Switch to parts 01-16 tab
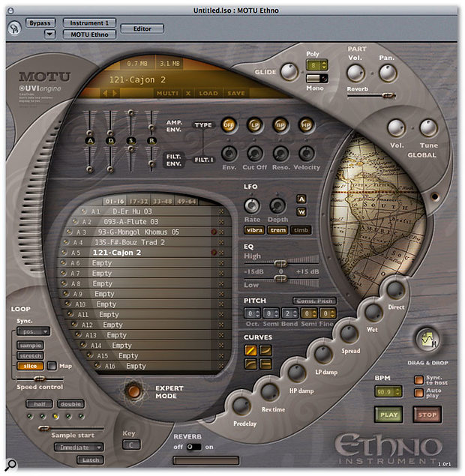 [115, 201]
